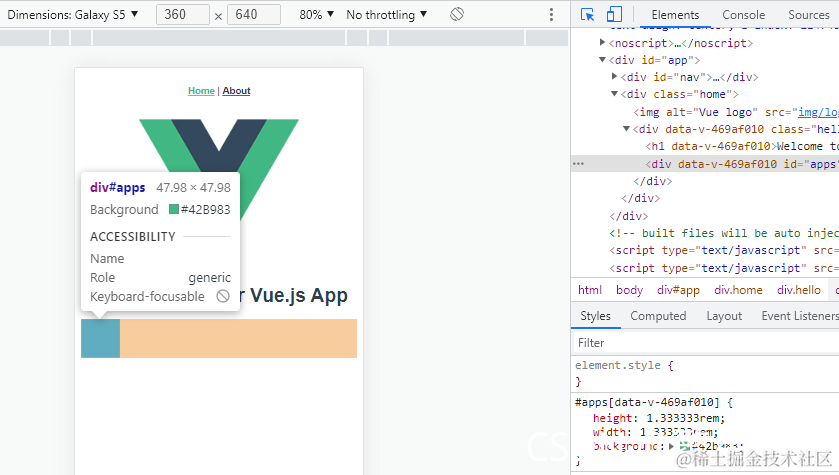This screenshot has height=475, width=839.
Task: Click the #apps[data-v-469af010] selector
Action: pyautogui.click(x=647, y=402)
